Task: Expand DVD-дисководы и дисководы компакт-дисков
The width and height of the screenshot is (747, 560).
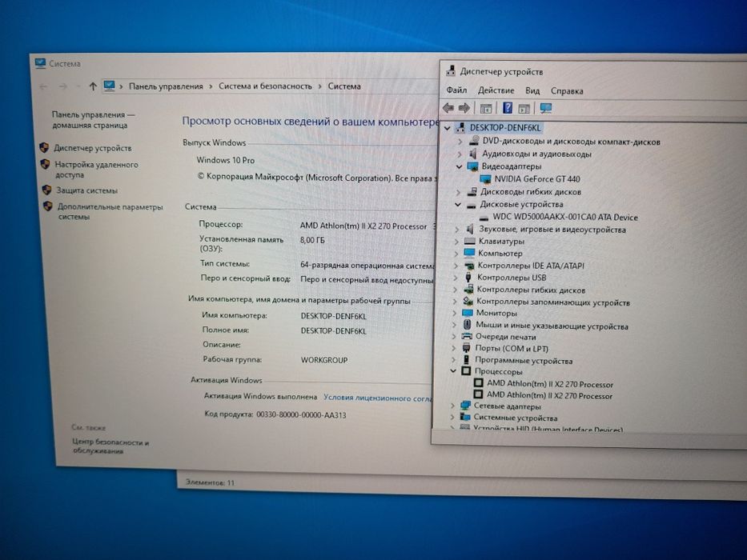Action: coord(460,142)
